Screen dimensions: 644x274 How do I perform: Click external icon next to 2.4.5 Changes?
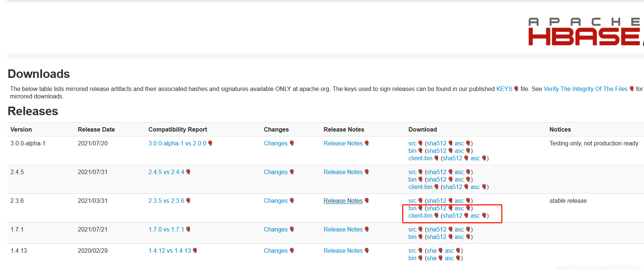[292, 172]
